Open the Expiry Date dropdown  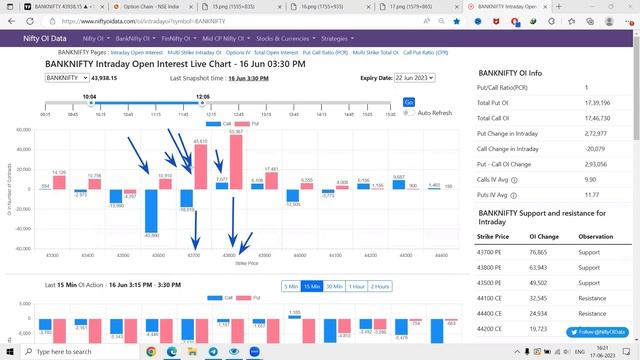pyautogui.click(x=414, y=78)
